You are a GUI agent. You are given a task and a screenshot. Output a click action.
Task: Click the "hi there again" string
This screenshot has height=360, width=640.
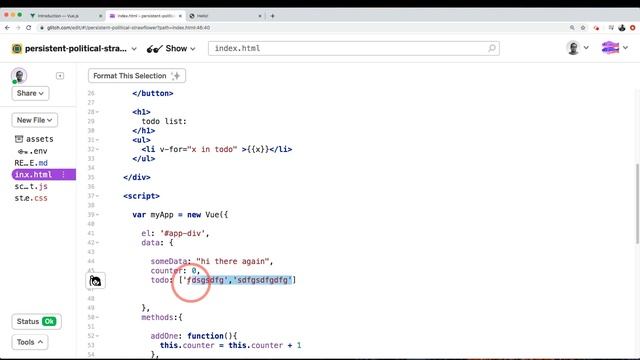pos(233,261)
